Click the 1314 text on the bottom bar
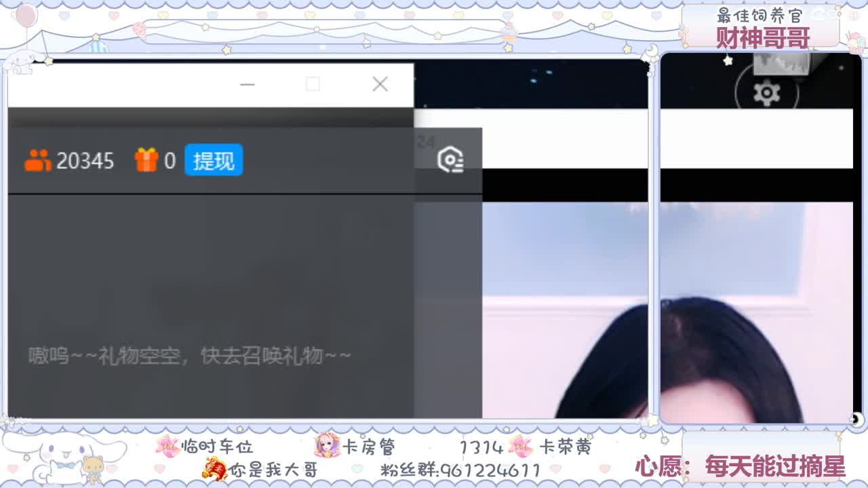The image size is (868, 488). tap(483, 447)
